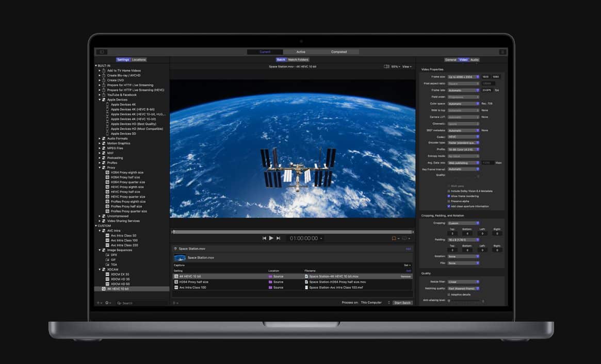Toggle Allow frame reordering checkbox
601x364 pixels.
click(x=449, y=196)
